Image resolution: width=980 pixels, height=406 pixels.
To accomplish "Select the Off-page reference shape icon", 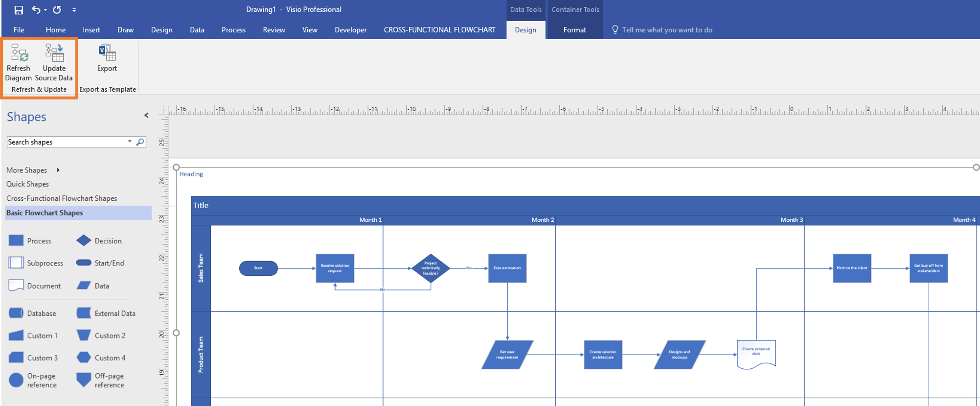I will [84, 380].
